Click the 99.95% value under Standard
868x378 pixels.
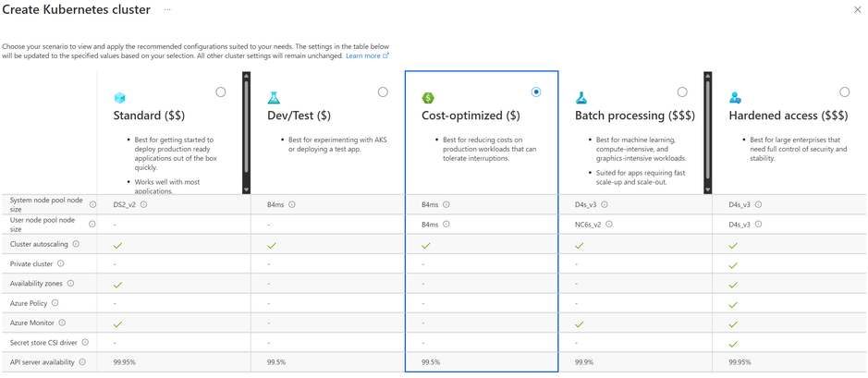coord(125,362)
